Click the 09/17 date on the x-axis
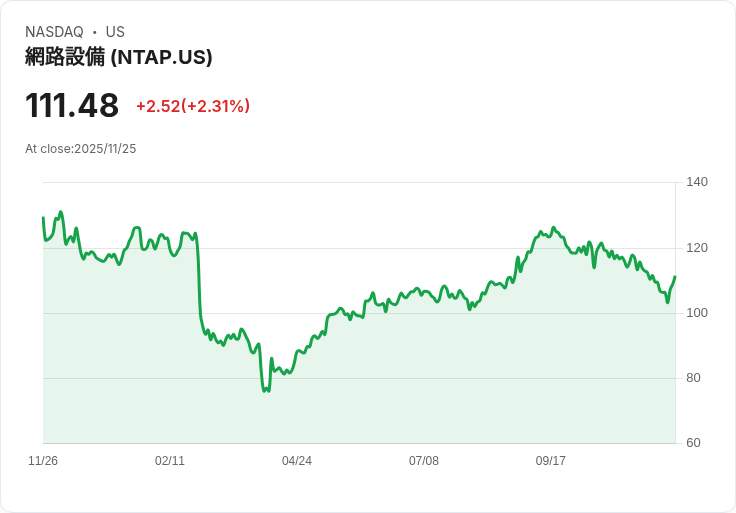This screenshot has height=513, width=736. (551, 461)
